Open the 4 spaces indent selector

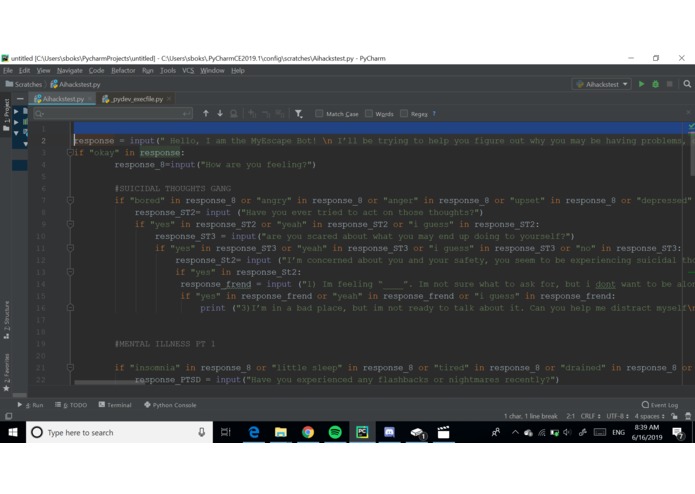tap(650, 416)
